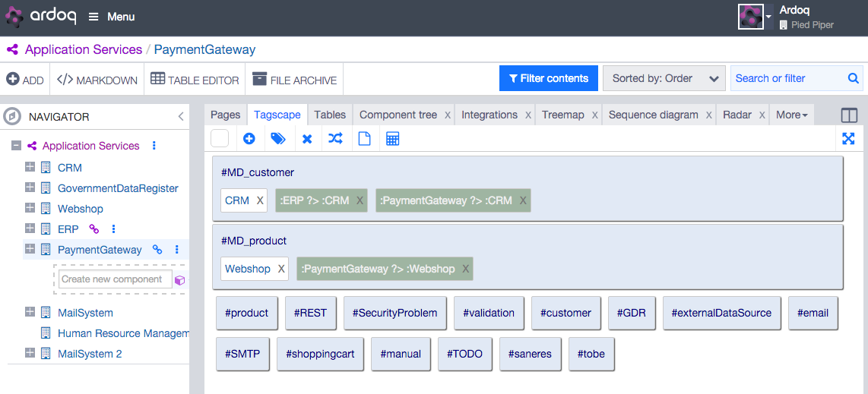Viewport: 868px width, 394px height.
Task: Click the split view layout icon
Action: [849, 115]
